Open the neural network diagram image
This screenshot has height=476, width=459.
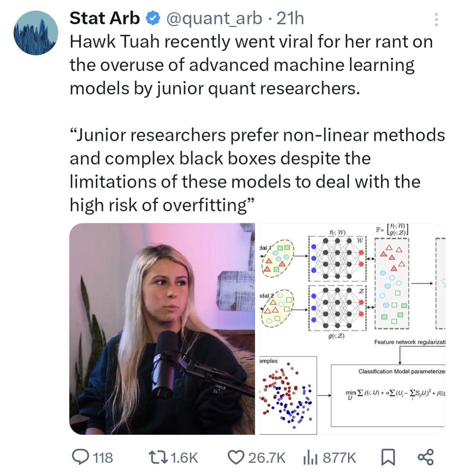coord(352,329)
